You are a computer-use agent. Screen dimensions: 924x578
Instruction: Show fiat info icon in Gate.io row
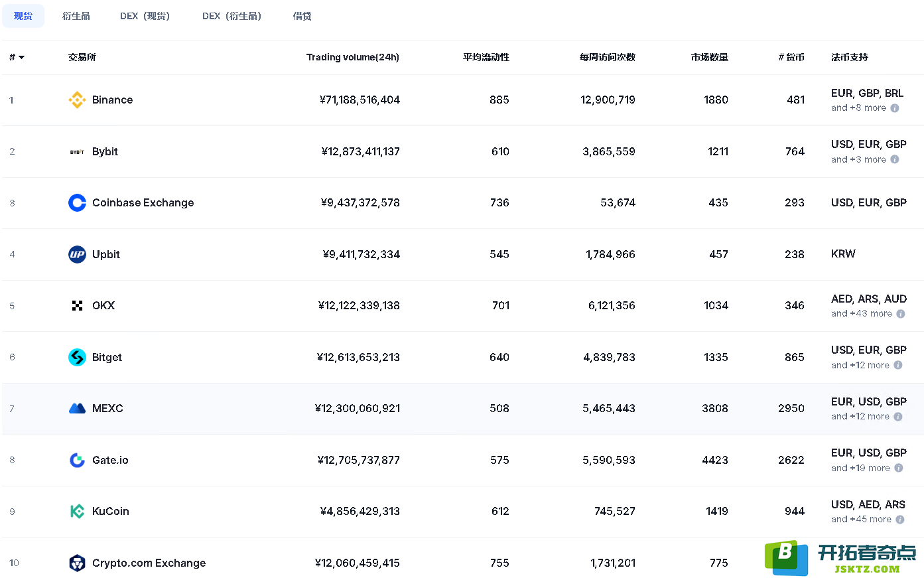click(899, 468)
